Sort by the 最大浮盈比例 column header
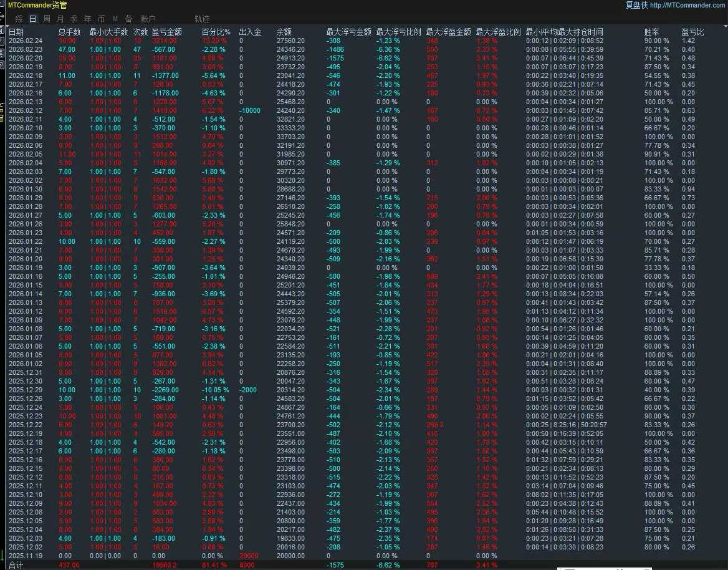Image resolution: width=728 pixels, height=570 pixels. point(498,32)
